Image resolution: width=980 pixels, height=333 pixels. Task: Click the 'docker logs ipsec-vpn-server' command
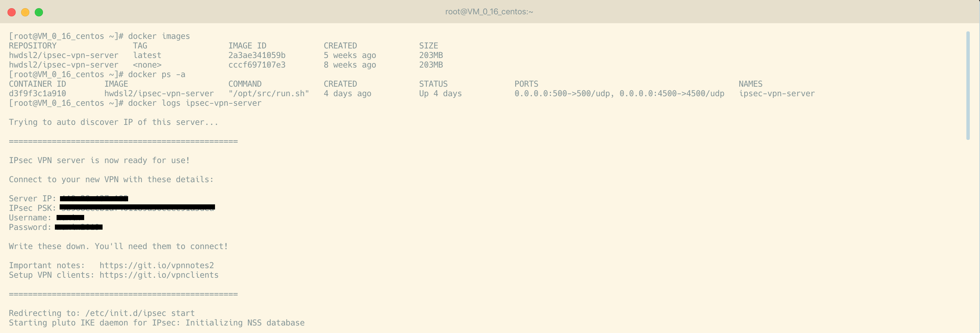(x=195, y=103)
